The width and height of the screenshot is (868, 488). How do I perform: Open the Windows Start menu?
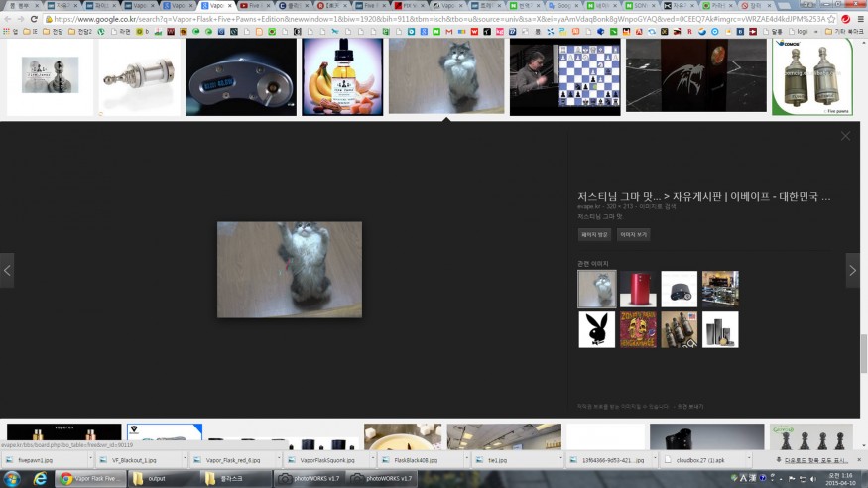coord(12,478)
